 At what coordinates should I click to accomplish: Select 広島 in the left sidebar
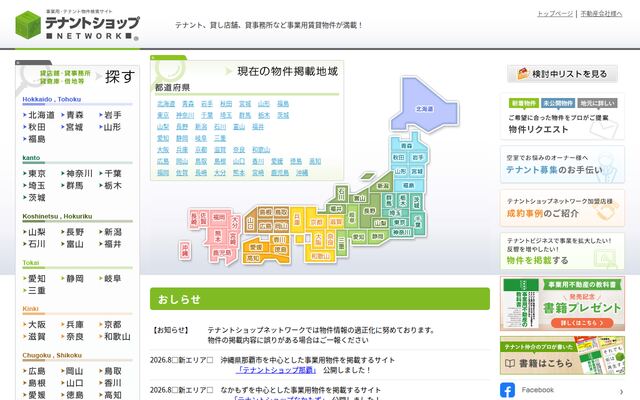click(x=37, y=371)
